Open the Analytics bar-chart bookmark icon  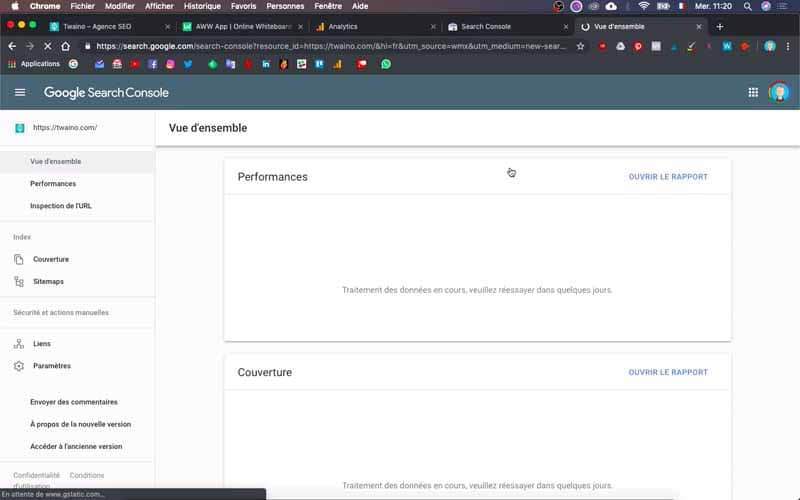(x=337, y=64)
